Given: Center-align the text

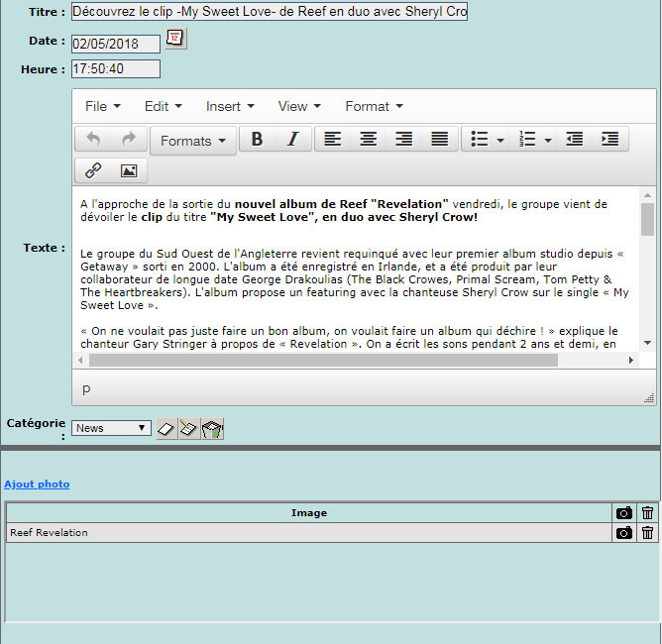Looking at the screenshot, I should (x=368, y=139).
